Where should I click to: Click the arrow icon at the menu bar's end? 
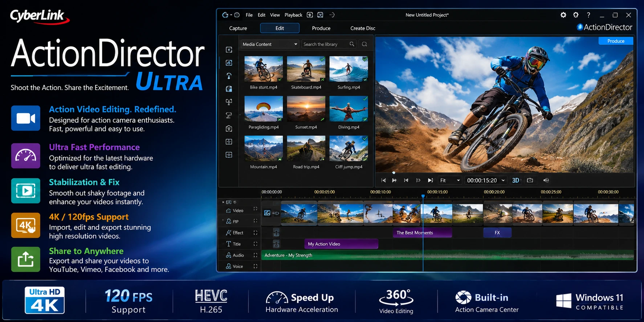(x=332, y=15)
